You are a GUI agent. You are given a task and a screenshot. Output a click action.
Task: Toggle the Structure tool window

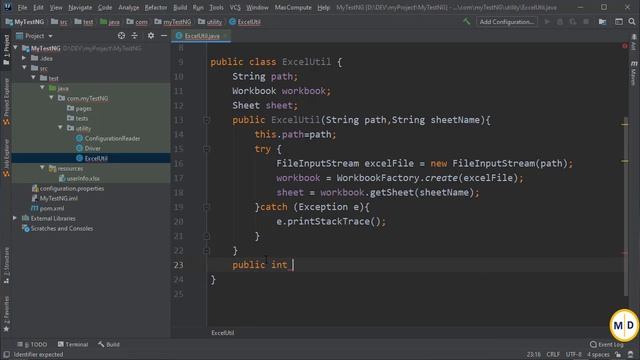[6, 265]
